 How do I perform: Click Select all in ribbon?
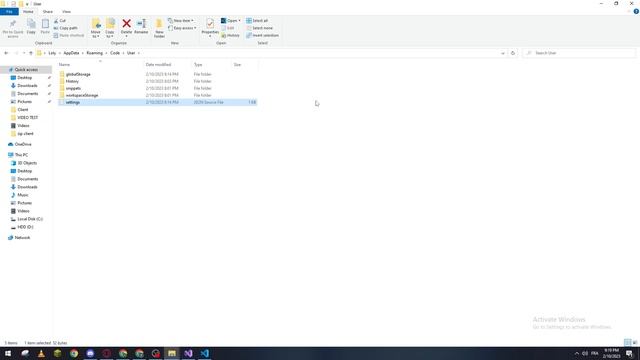[x=257, y=20]
